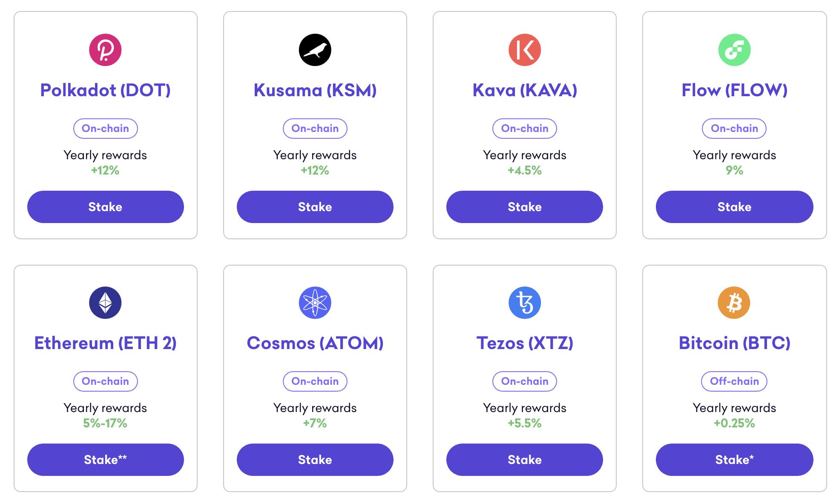Stake Flow (FLOW)
This screenshot has height=504, width=839.
pyautogui.click(x=734, y=207)
